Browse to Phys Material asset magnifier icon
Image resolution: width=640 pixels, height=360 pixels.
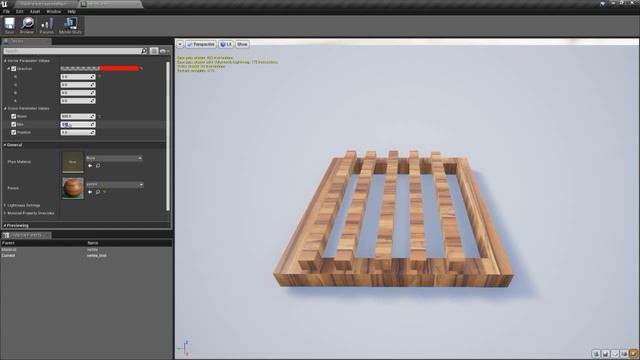[x=98, y=166]
